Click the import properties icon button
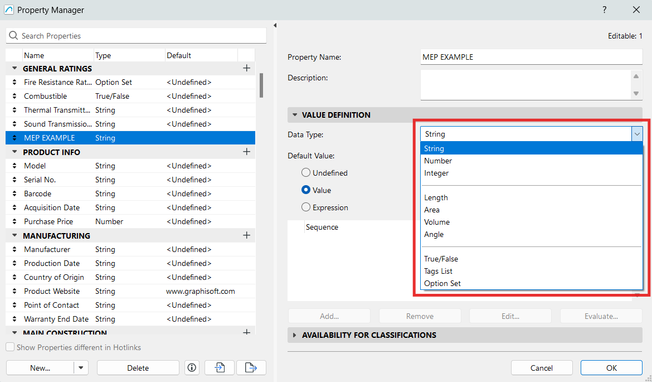Viewport: 652px width, 382px height. [x=220, y=368]
